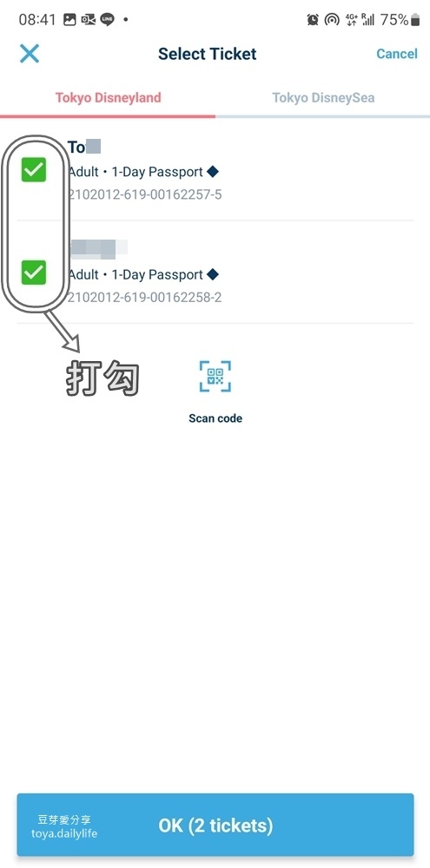Tap the alarm clock status icon

(313, 20)
